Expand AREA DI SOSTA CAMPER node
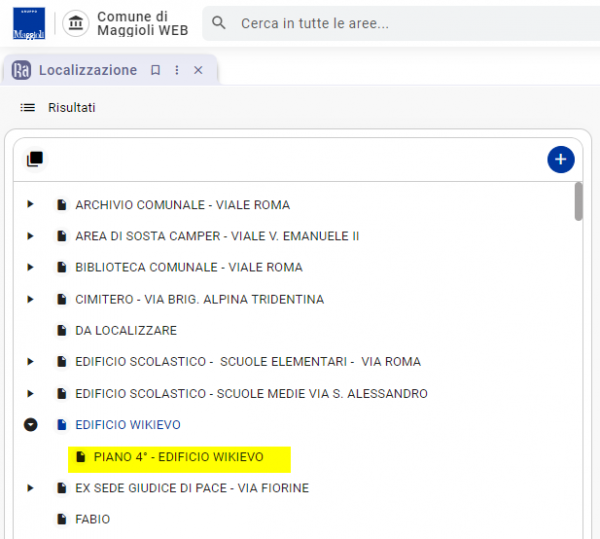600x539 pixels. point(30,236)
